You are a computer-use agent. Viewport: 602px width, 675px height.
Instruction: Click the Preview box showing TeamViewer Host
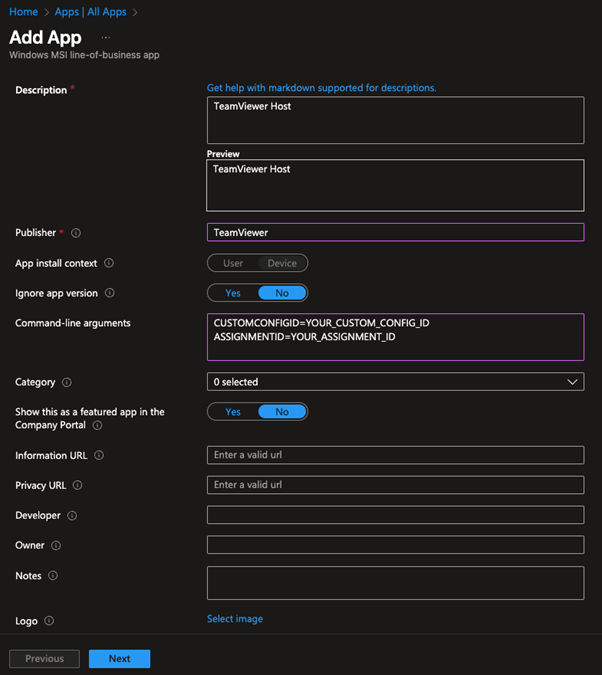coord(395,186)
